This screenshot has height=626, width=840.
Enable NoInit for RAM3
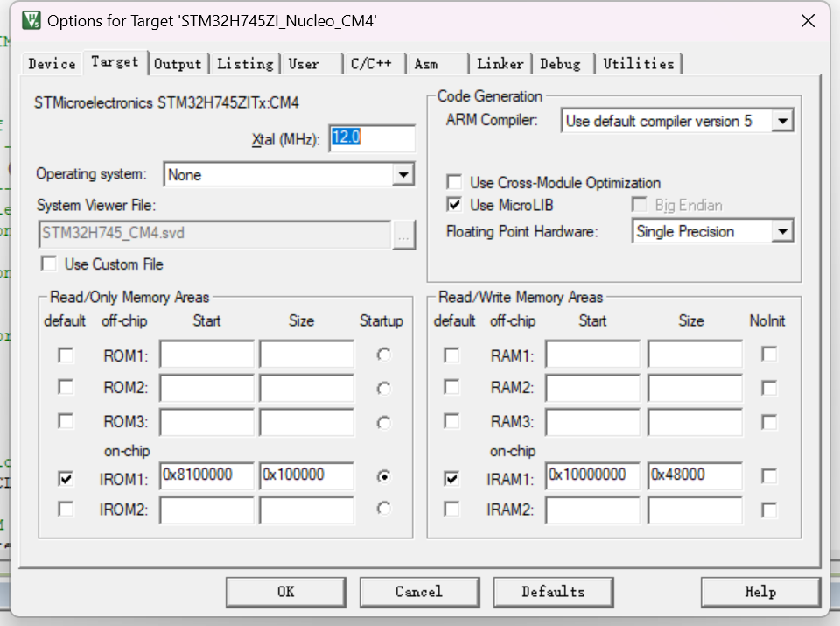point(769,422)
